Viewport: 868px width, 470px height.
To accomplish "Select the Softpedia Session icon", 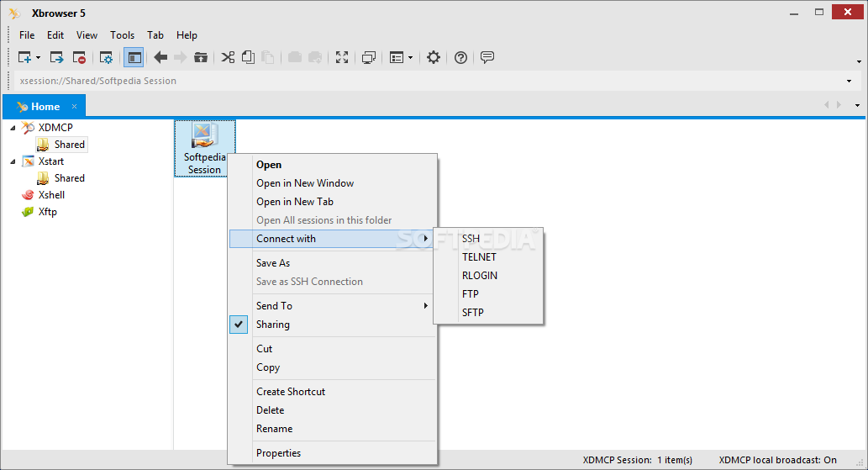I will click(x=204, y=148).
